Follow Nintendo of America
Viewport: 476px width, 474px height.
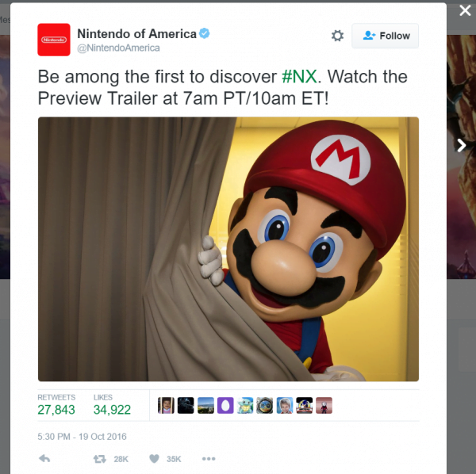[386, 36]
